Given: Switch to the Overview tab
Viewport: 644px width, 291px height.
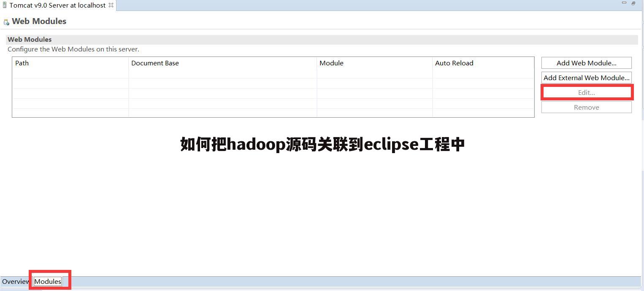Looking at the screenshot, I should [16, 281].
